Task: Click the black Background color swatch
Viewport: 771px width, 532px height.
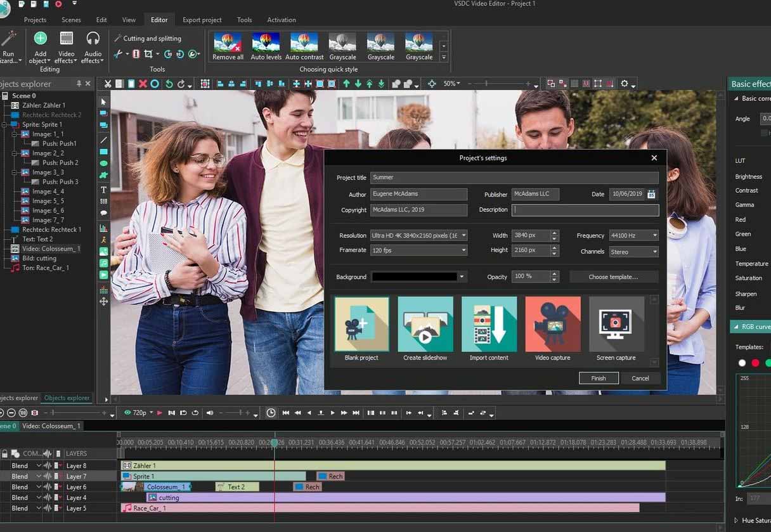Action: (x=414, y=277)
